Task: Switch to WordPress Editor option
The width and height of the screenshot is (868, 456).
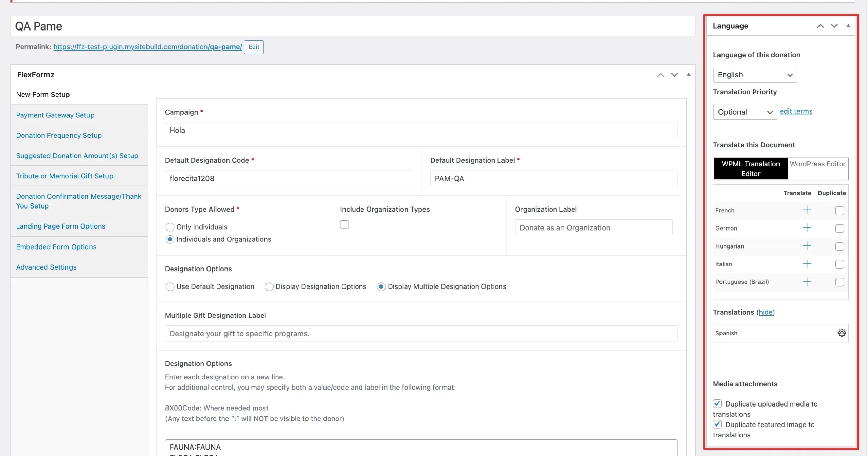Action: pos(817,164)
